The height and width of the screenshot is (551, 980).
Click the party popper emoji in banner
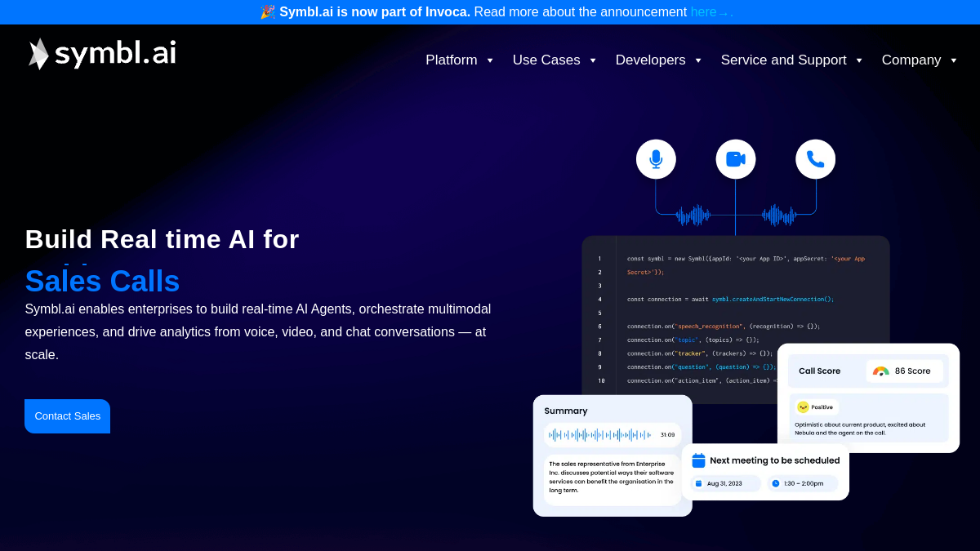coord(267,11)
